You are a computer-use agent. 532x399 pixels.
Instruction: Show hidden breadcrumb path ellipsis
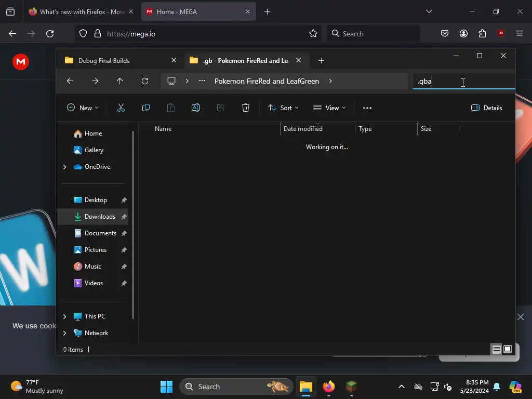[202, 81]
